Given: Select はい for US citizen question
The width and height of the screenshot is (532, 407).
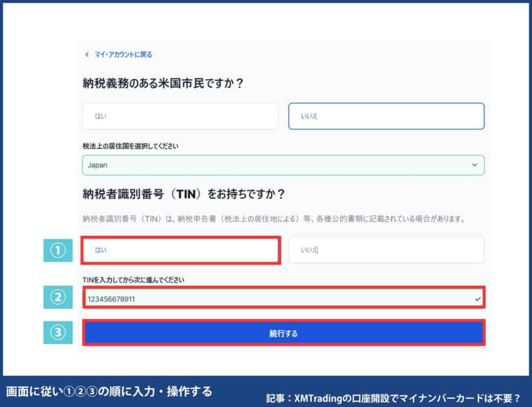Looking at the screenshot, I should (x=180, y=116).
